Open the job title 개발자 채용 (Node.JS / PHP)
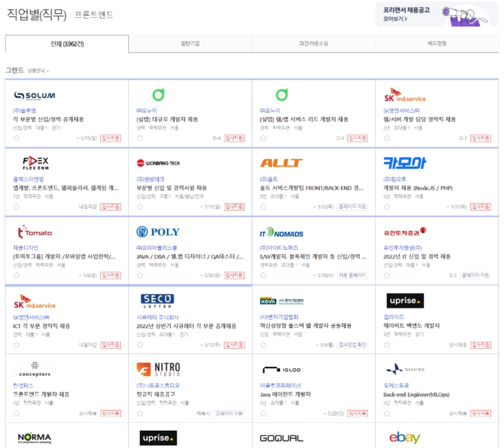This screenshot has height=448, width=504. 418,188
